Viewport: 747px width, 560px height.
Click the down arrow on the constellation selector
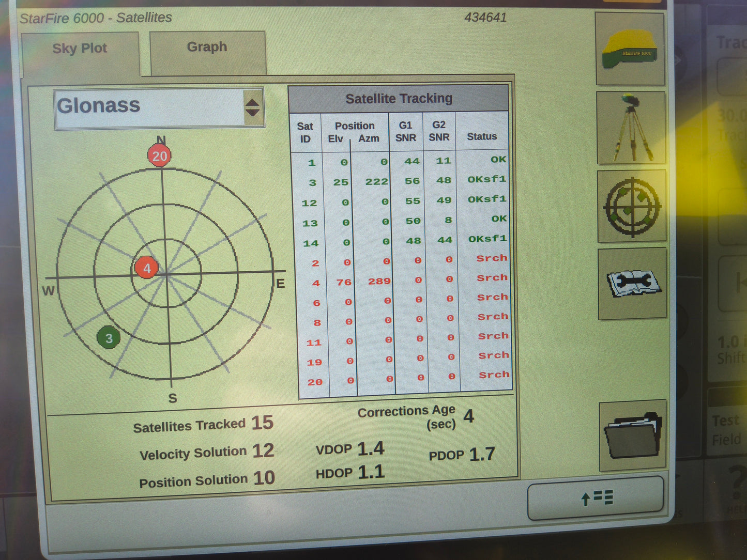tap(253, 112)
